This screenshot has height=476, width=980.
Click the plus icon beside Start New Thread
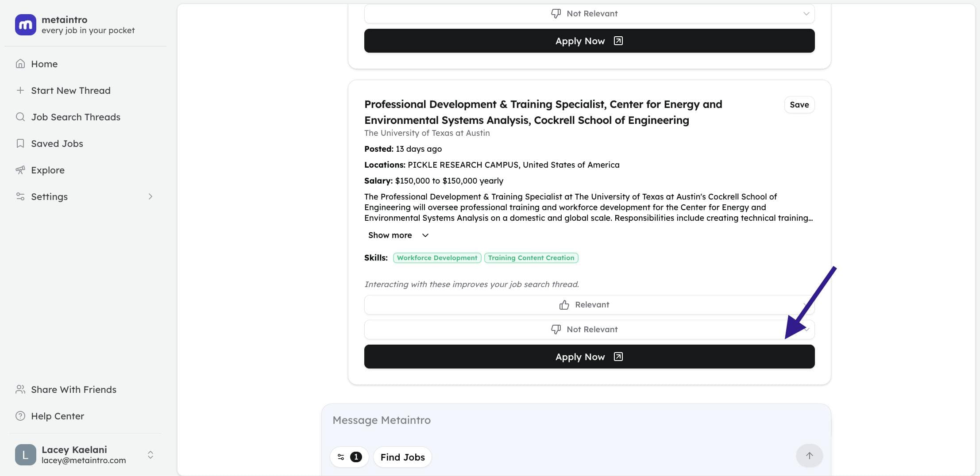coord(20,90)
